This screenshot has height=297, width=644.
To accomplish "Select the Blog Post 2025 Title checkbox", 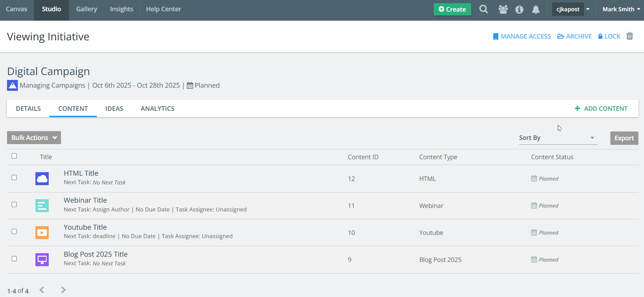I will pos(14,258).
